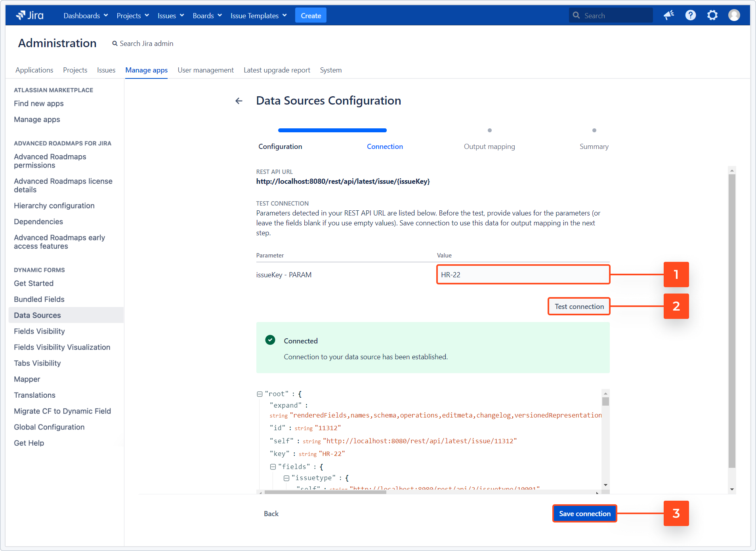Open the Latest upgrade report tab

point(277,70)
